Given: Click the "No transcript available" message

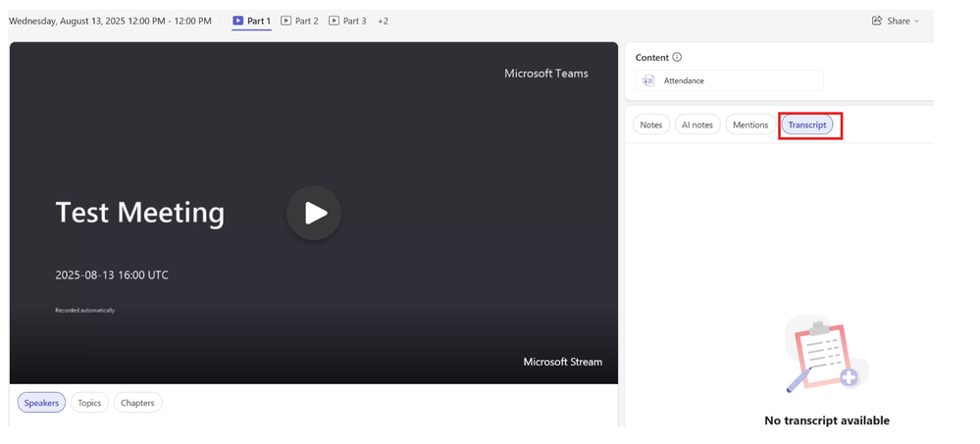Looking at the screenshot, I should point(826,420).
